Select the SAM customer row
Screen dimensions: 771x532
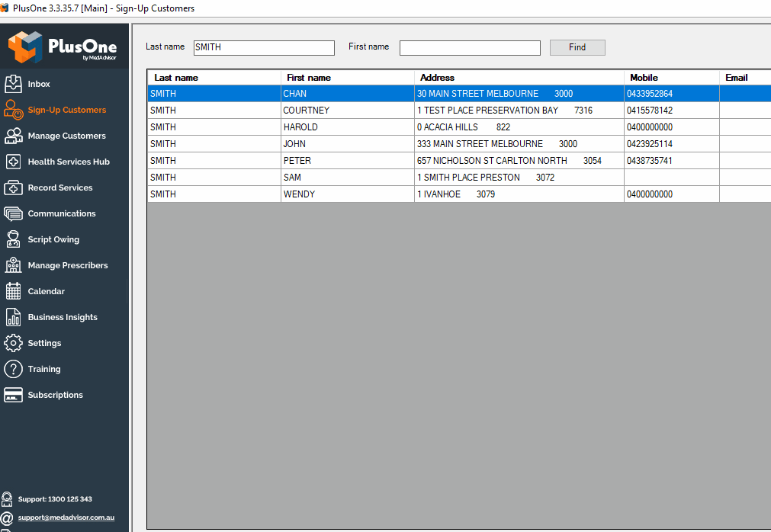pos(459,178)
